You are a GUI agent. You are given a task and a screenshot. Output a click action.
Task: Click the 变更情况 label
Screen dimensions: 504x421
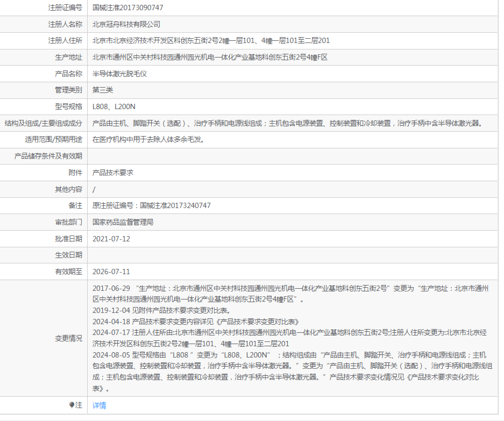tap(68, 338)
